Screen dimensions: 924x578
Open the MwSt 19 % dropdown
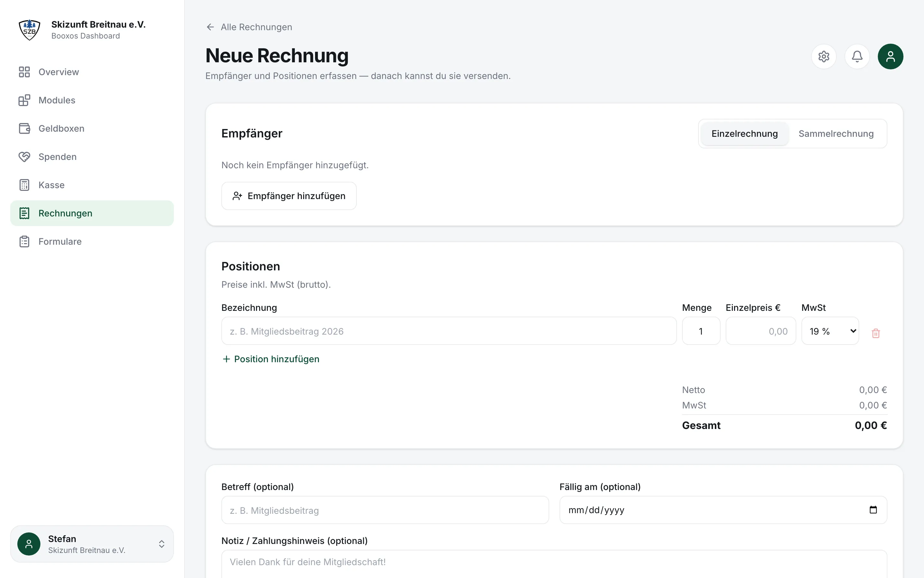coord(830,331)
